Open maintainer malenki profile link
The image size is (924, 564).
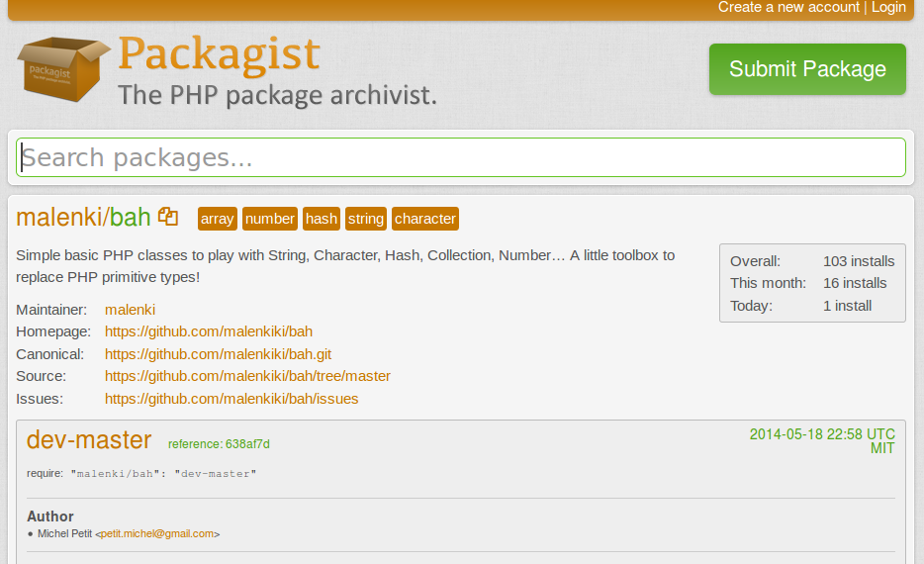click(x=130, y=310)
